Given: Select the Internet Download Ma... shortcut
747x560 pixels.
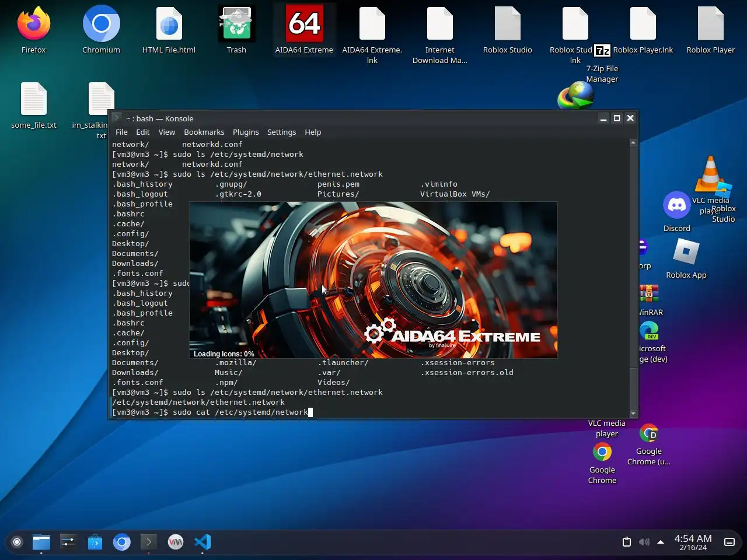Looking at the screenshot, I should click(439, 23).
